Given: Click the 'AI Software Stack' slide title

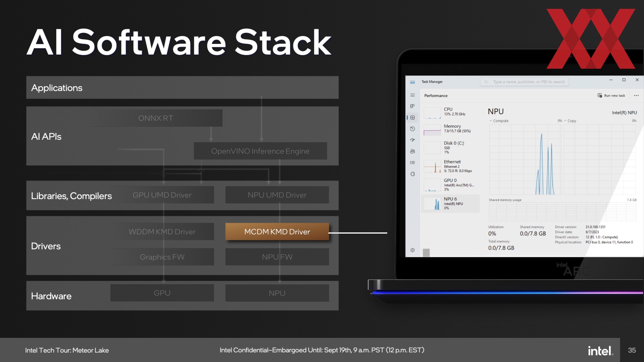Looking at the screenshot, I should coord(179,42).
